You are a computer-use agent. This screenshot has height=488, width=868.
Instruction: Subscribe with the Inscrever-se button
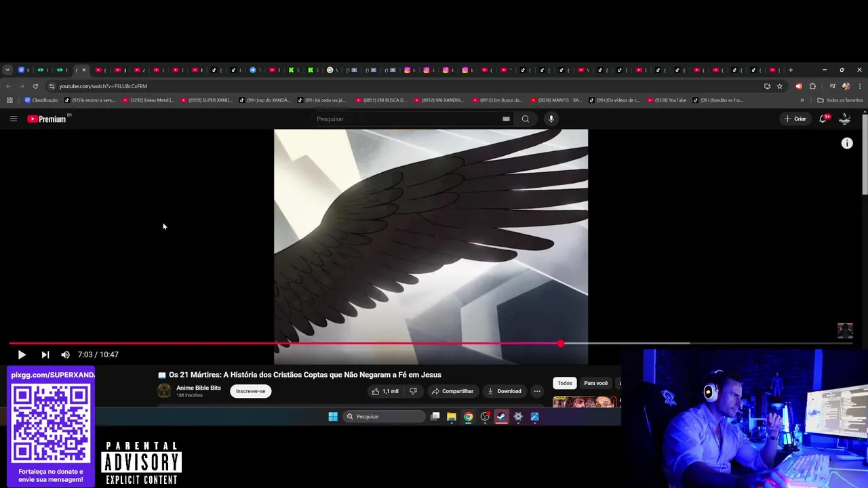(251, 391)
